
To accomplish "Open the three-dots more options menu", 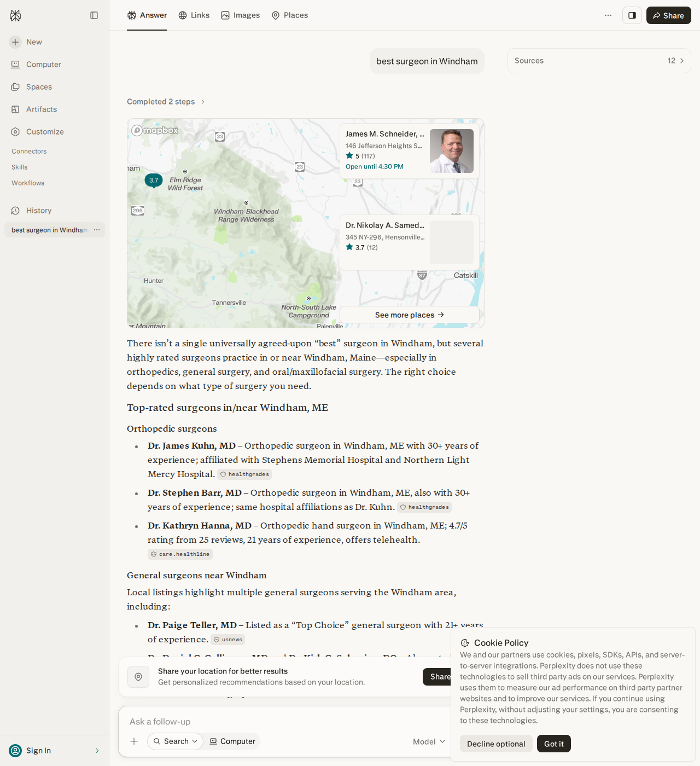I will pyautogui.click(x=608, y=15).
